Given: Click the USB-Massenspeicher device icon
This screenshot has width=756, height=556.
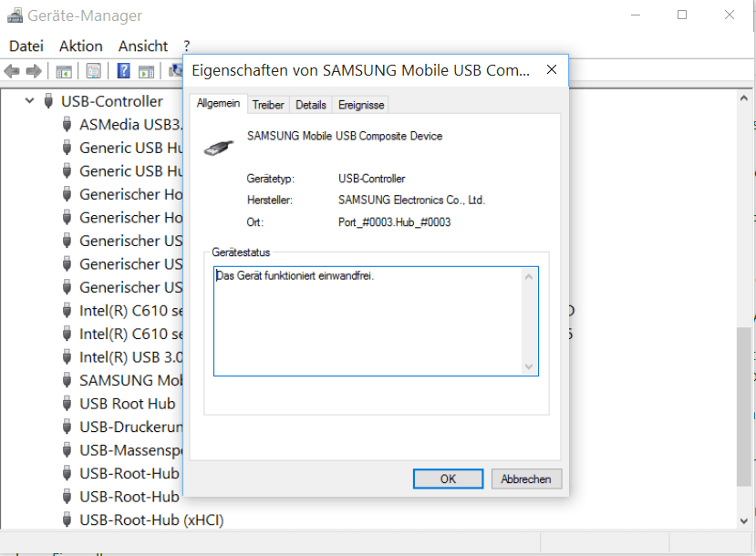Looking at the screenshot, I should (x=67, y=450).
